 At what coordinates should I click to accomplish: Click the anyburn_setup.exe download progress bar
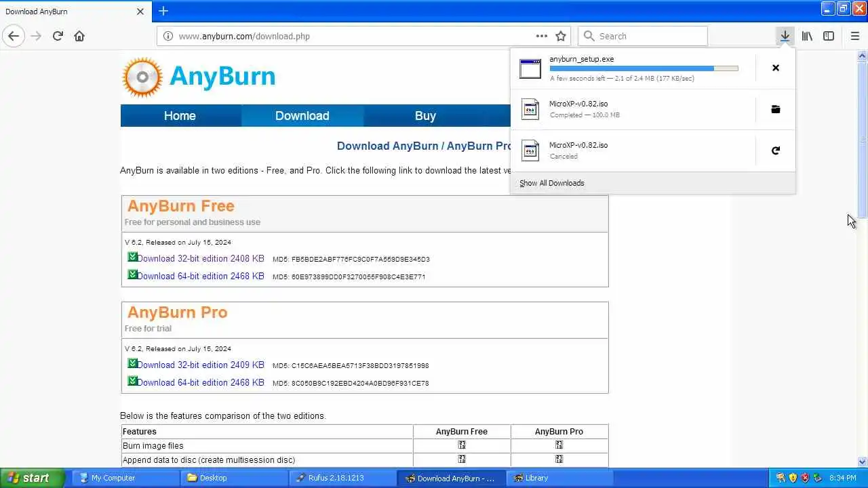(644, 68)
